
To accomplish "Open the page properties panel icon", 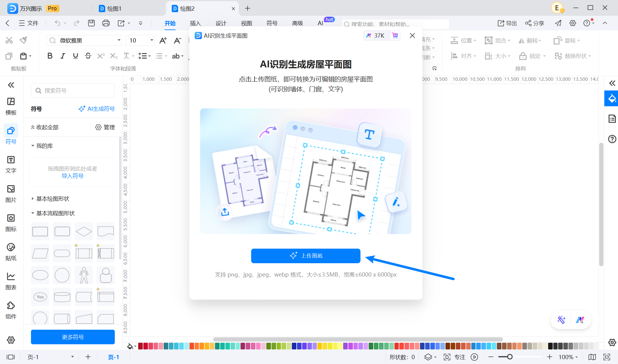I will [612, 119].
